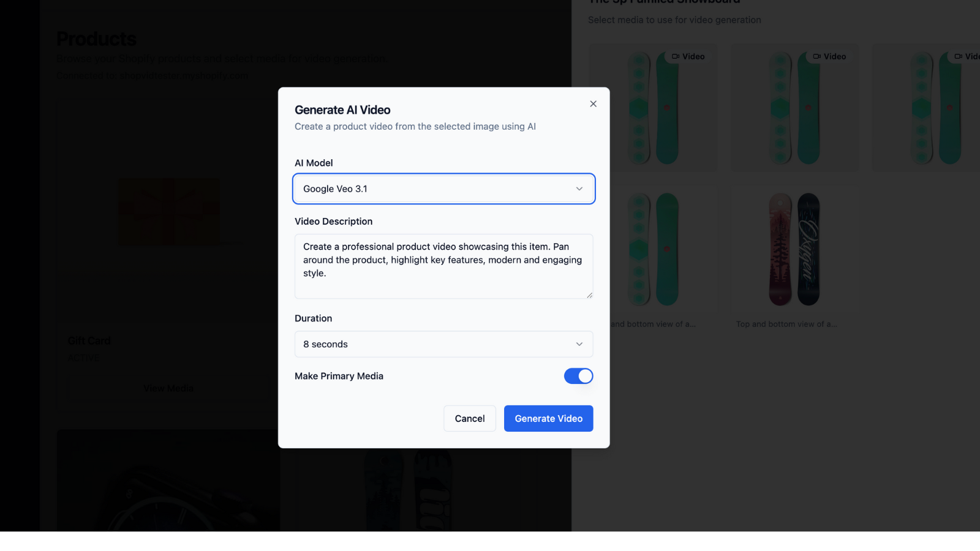The width and height of the screenshot is (980, 551).
Task: Click the AI Model chevron arrow
Action: point(579,189)
